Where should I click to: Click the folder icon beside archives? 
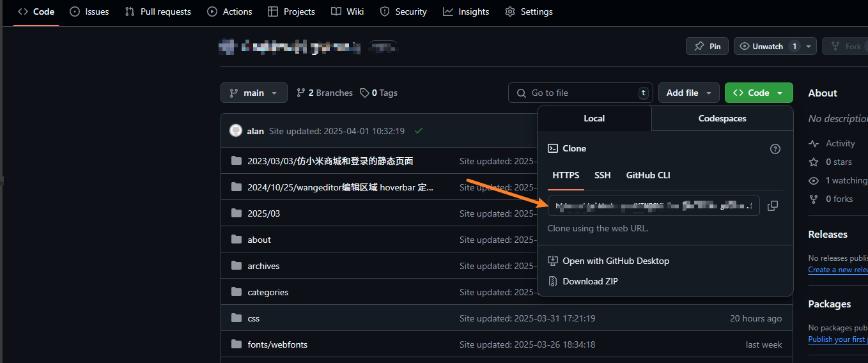point(236,265)
